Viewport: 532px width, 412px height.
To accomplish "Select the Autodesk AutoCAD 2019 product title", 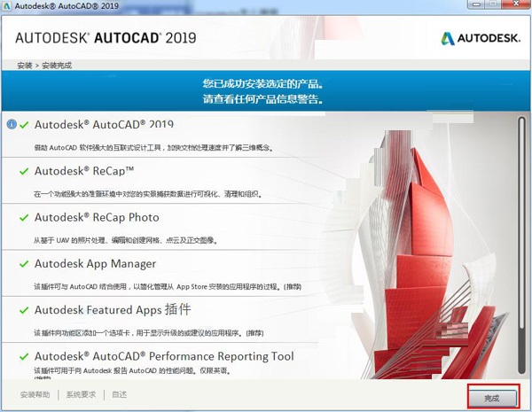I will [104, 125].
